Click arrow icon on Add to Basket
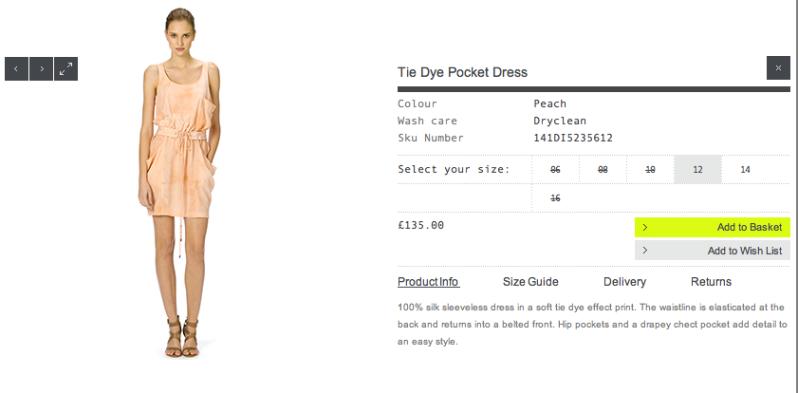 click(x=645, y=228)
